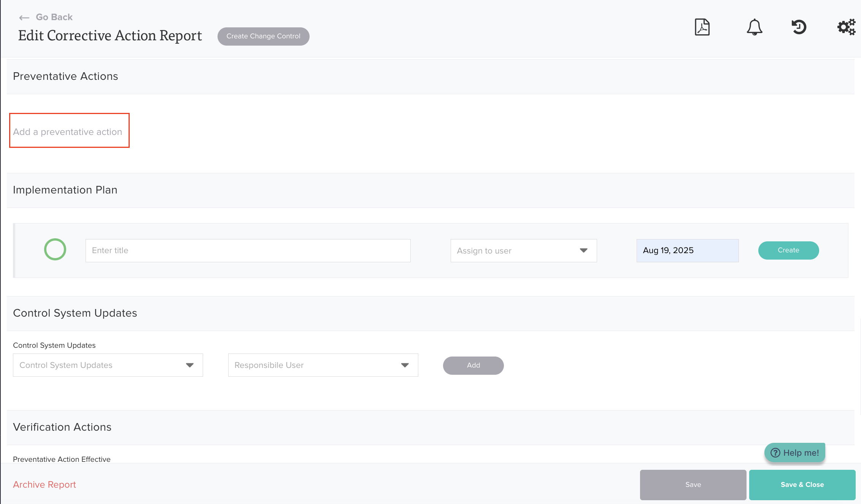This screenshot has height=504, width=861.
Task: Toggle the green task completion circle
Action: click(55, 250)
